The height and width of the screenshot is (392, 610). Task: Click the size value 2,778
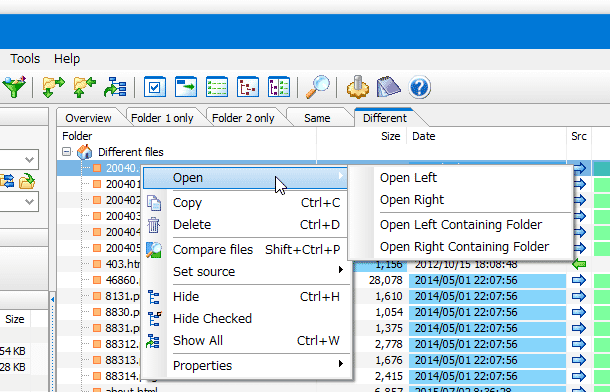click(389, 344)
